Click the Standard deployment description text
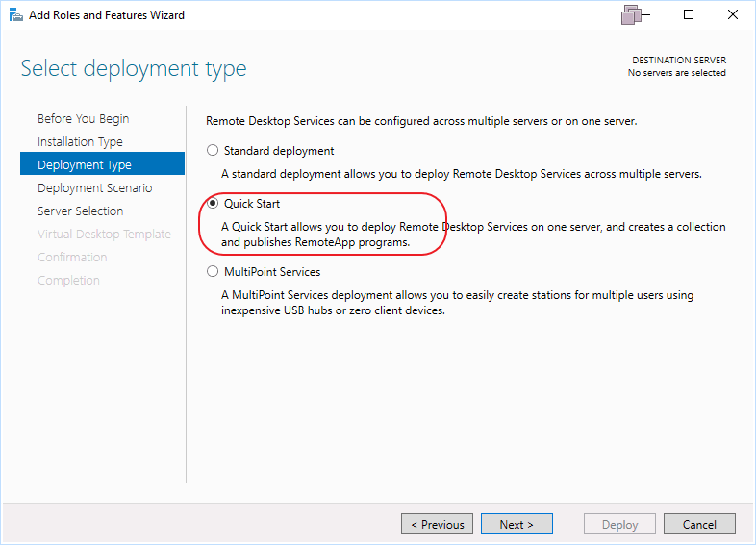The height and width of the screenshot is (545, 756). coord(462,174)
